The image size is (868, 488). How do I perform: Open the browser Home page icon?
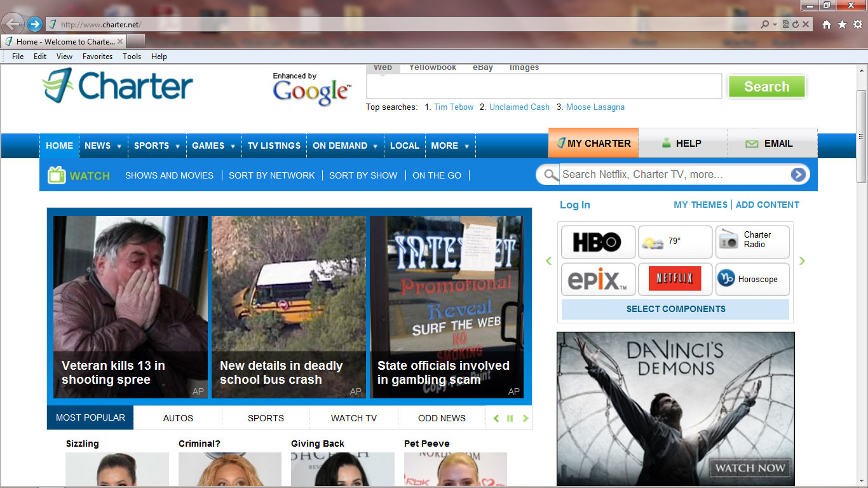pyautogui.click(x=827, y=25)
